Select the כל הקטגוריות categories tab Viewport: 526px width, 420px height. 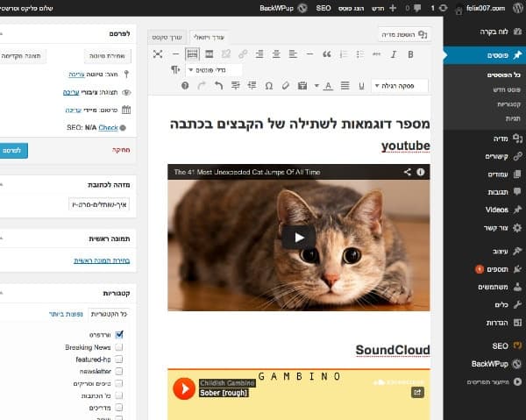click(x=109, y=314)
